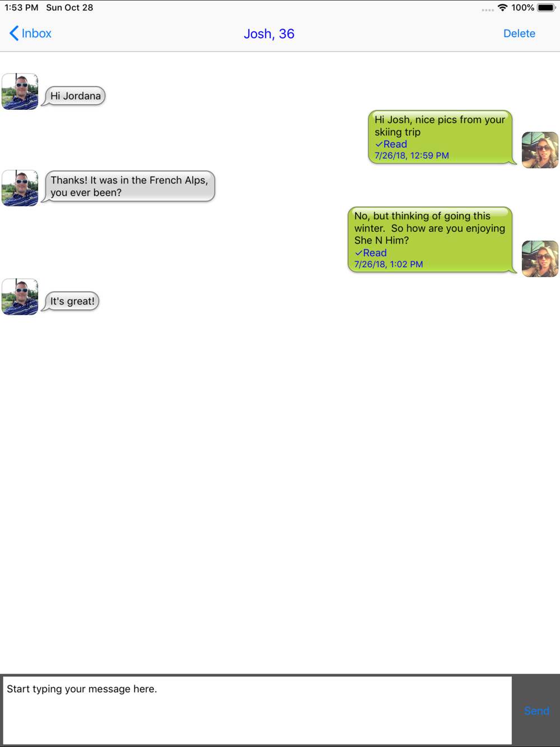Tap Jordana's avatar beside She N Him message
This screenshot has height=747, width=560.
(540, 259)
